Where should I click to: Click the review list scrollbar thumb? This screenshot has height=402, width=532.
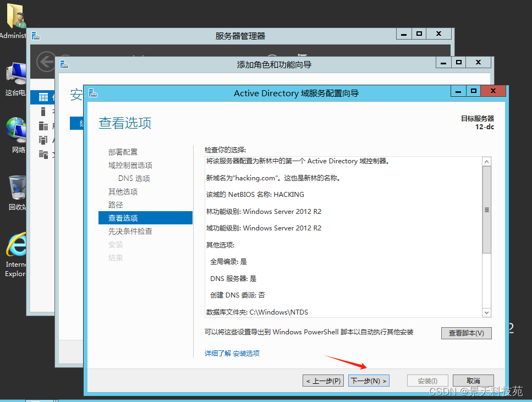(x=486, y=210)
